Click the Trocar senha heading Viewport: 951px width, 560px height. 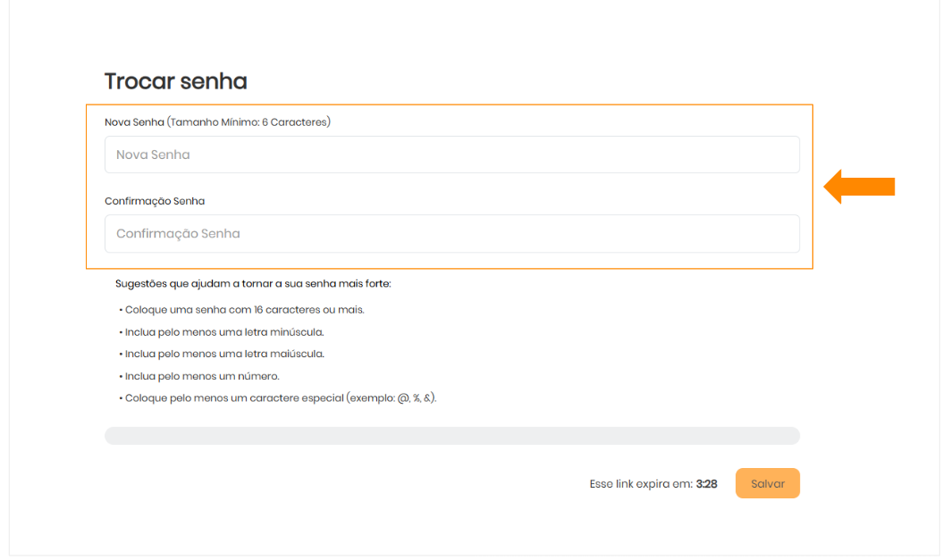[x=175, y=81]
